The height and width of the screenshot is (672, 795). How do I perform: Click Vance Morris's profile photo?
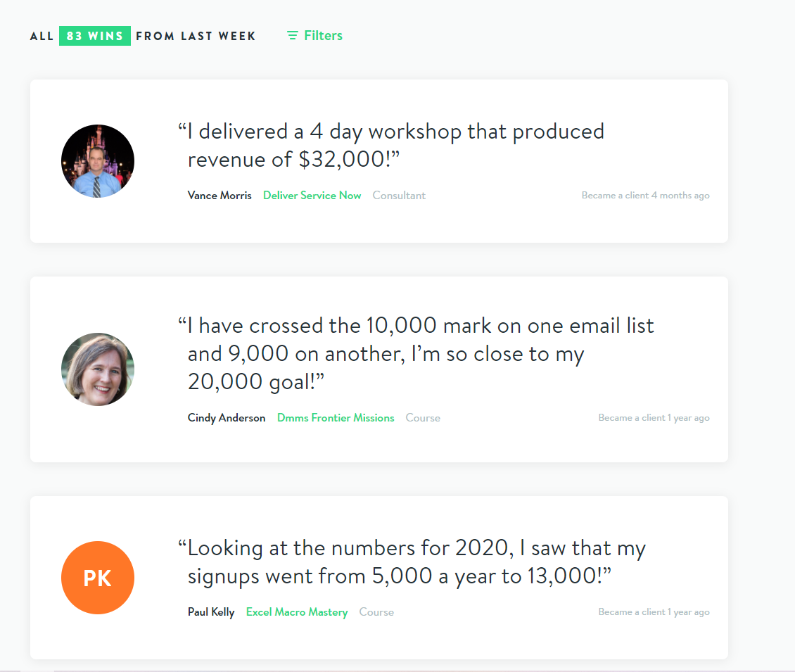coord(98,161)
